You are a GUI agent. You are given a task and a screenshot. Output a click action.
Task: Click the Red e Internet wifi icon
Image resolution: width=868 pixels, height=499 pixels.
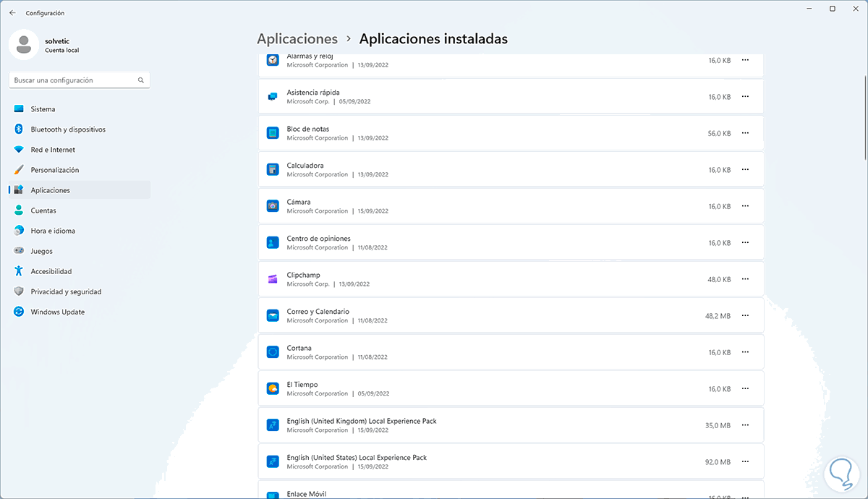pos(19,150)
